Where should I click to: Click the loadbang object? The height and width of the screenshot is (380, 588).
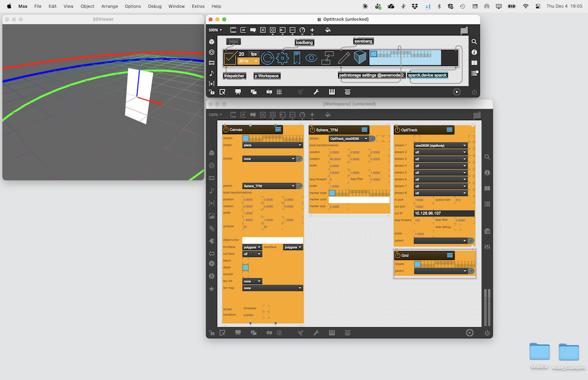pos(304,43)
